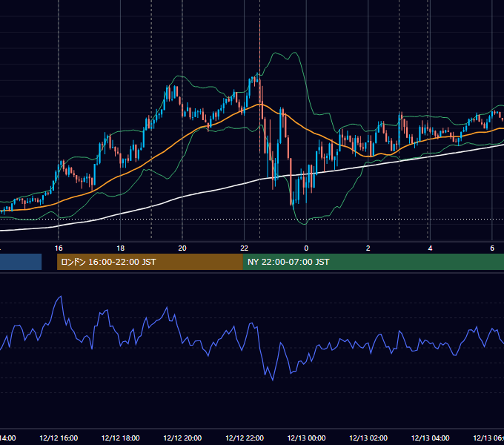Click the 12/12 20:00 date label
Screen dimensions: 504x445
pos(182,438)
